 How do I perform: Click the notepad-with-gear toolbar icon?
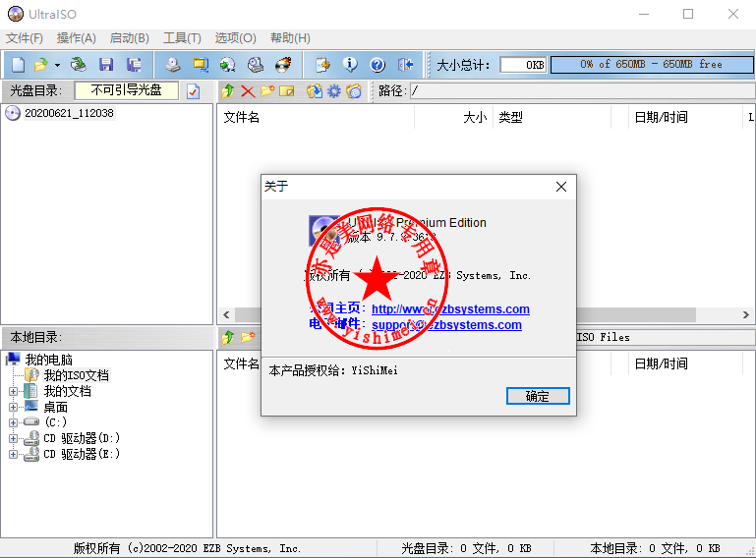(322, 65)
